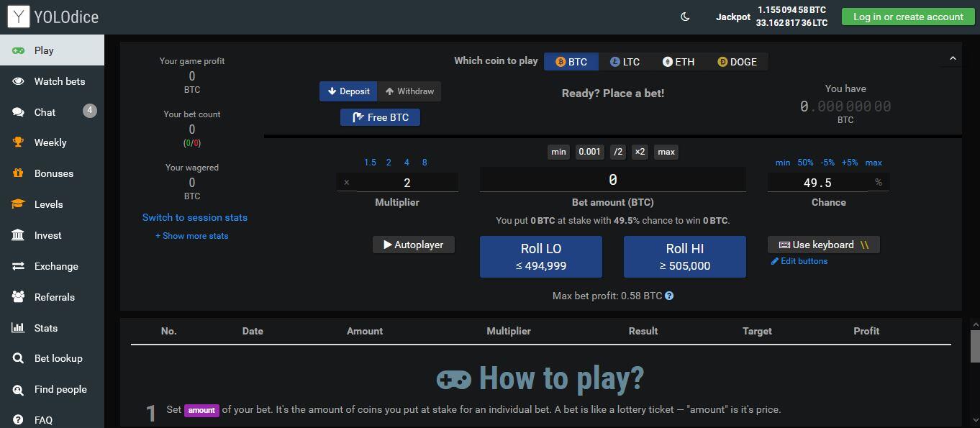Set multiplier preset 1.5
Screen dimensions: 980x428
tap(370, 163)
